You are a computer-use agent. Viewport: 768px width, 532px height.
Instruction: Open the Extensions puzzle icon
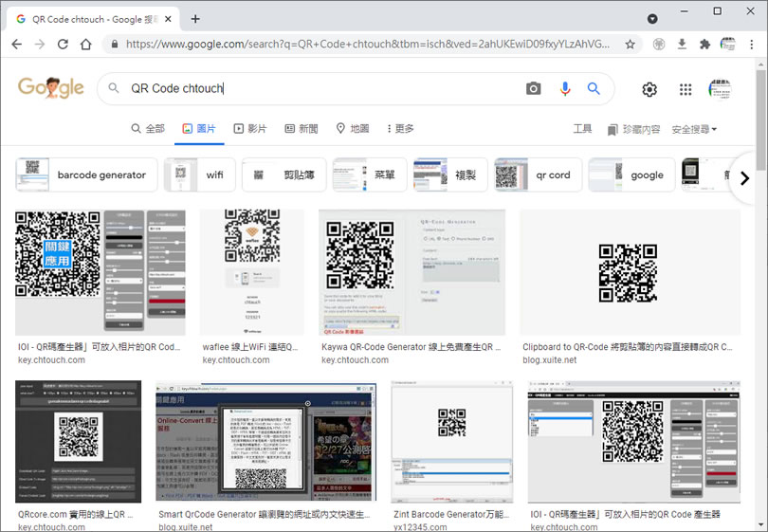704,45
